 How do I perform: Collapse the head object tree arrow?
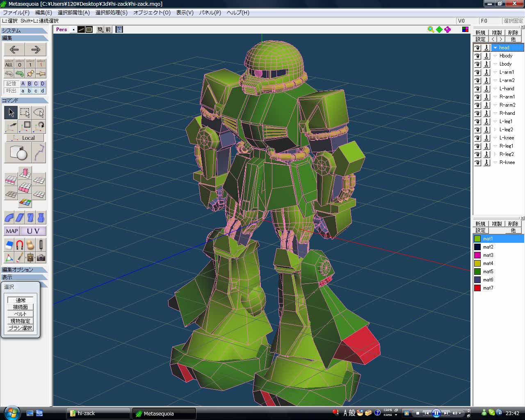coord(495,48)
